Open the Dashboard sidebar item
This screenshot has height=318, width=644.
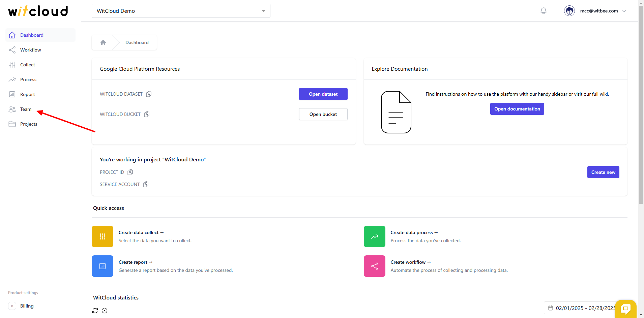pos(40,35)
